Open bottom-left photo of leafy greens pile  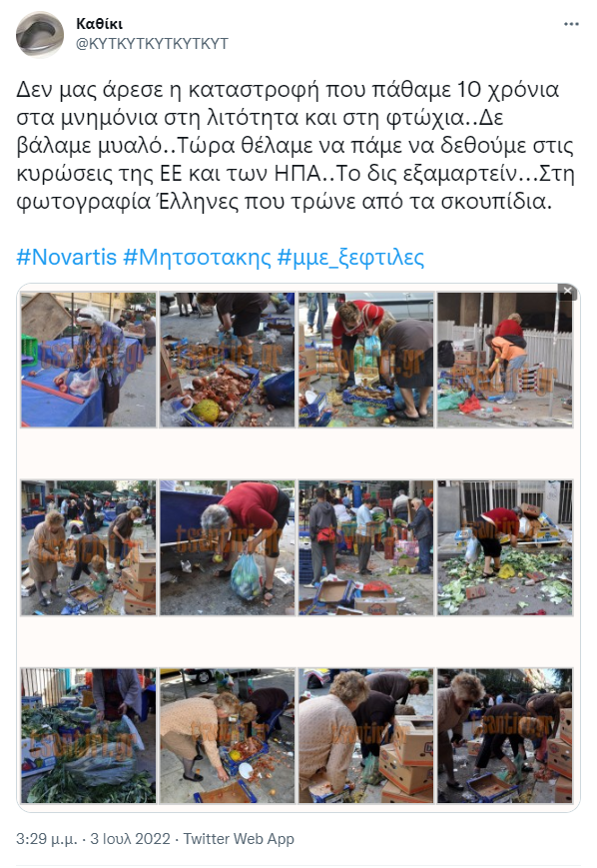(x=89, y=736)
